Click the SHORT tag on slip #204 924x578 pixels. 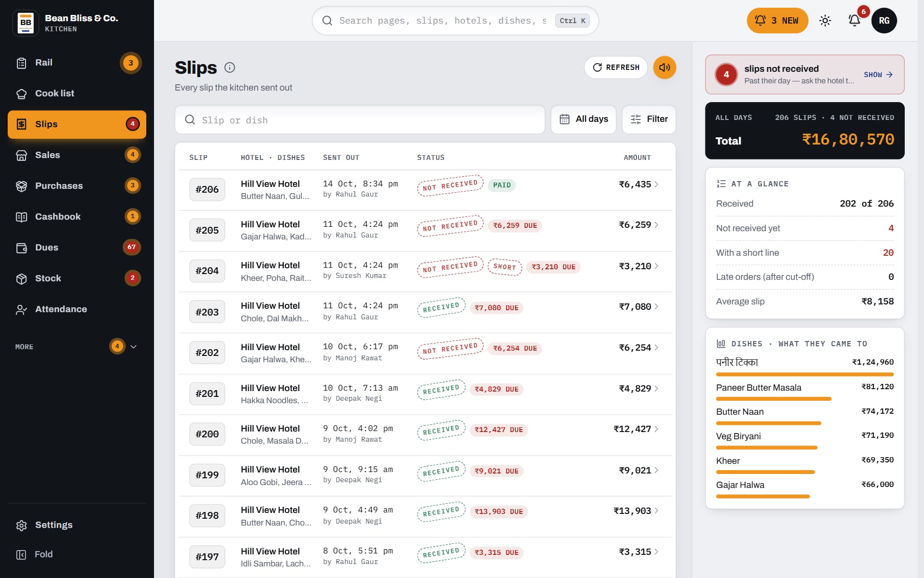(505, 267)
